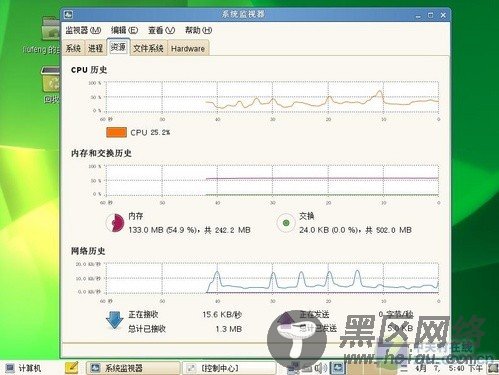The width and height of the screenshot is (499, 375).
Task: Click the yellow notepad icon in taskbar
Action: (x=72, y=367)
